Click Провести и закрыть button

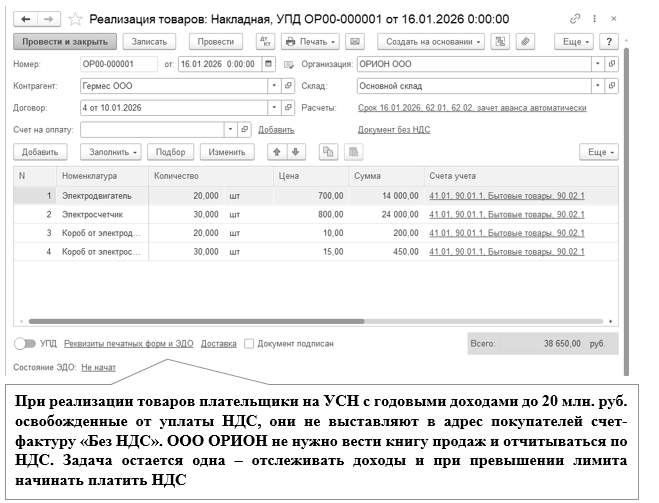(x=65, y=42)
